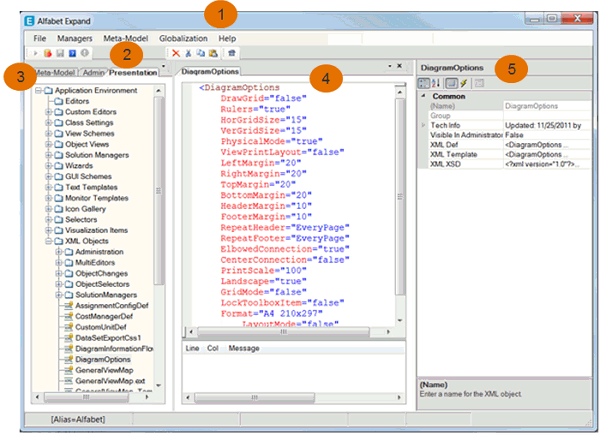Image resolution: width=600 pixels, height=435 pixels.
Task: Open the Meta-Model menu
Action: (125, 37)
